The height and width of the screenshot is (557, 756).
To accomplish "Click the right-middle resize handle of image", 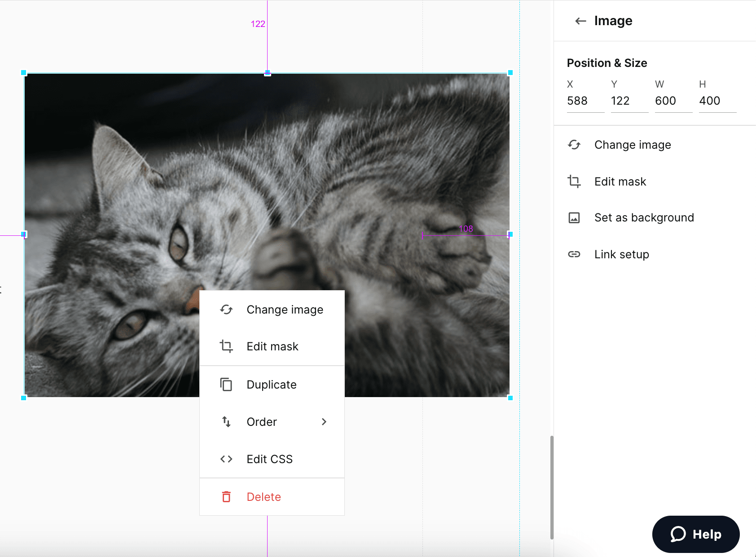I will pyautogui.click(x=510, y=234).
